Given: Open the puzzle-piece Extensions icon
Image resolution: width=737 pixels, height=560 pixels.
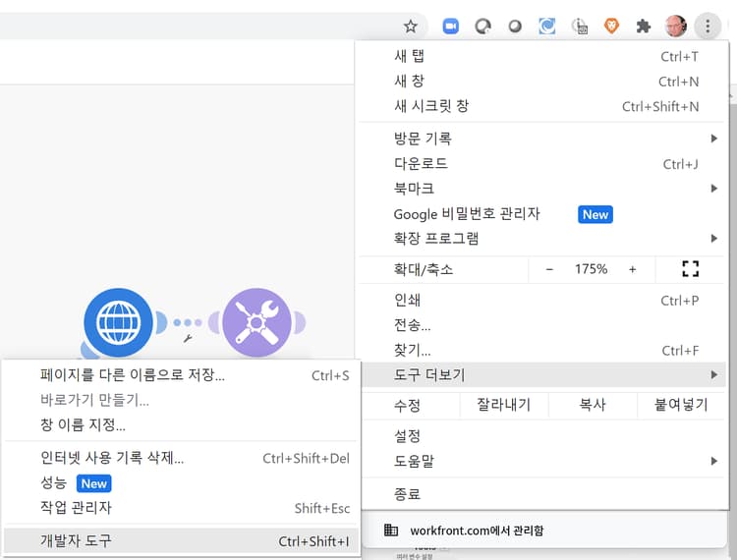Looking at the screenshot, I should click(x=643, y=27).
